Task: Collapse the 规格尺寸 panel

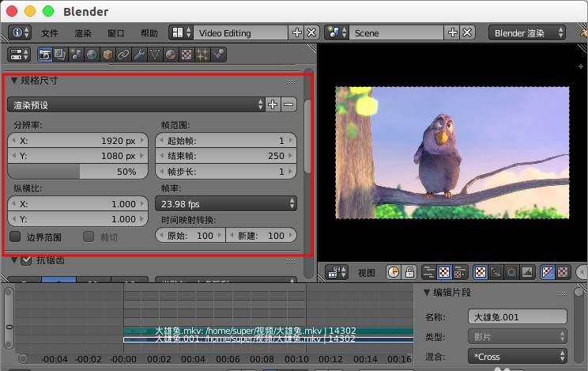Action: [14, 81]
